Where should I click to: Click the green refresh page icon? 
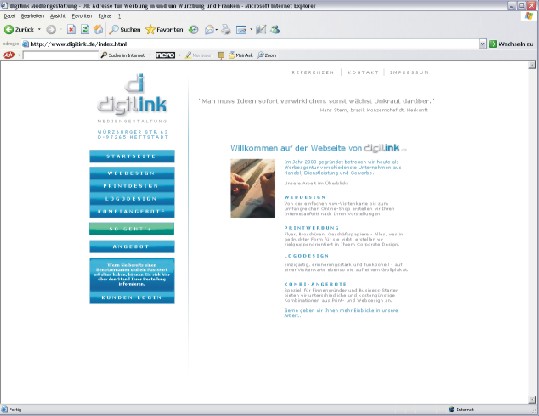[85, 30]
